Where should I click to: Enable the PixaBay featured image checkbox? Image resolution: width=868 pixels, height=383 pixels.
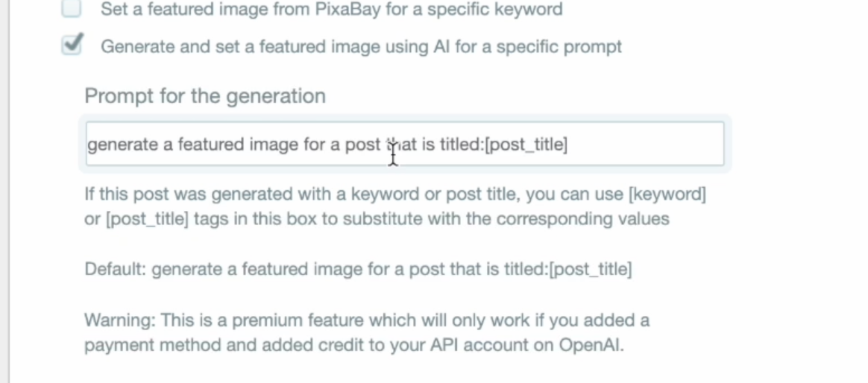coord(72,10)
